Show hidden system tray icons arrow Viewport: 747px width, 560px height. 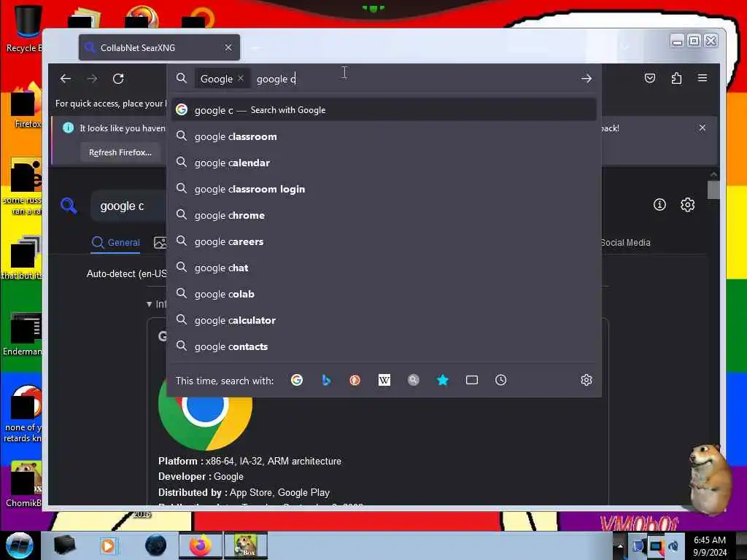(x=620, y=545)
